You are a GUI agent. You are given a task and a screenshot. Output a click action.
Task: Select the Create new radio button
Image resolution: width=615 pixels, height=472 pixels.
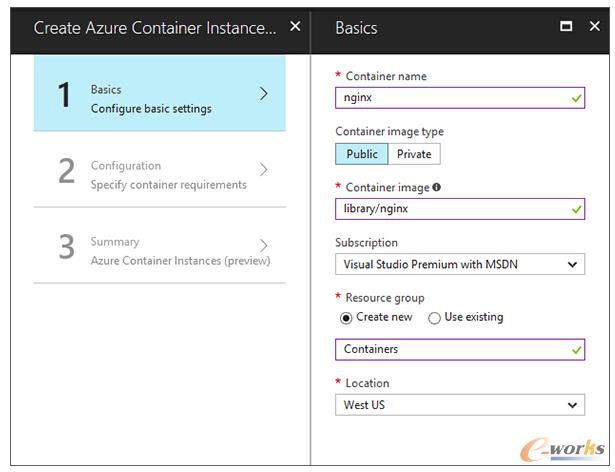click(346, 318)
